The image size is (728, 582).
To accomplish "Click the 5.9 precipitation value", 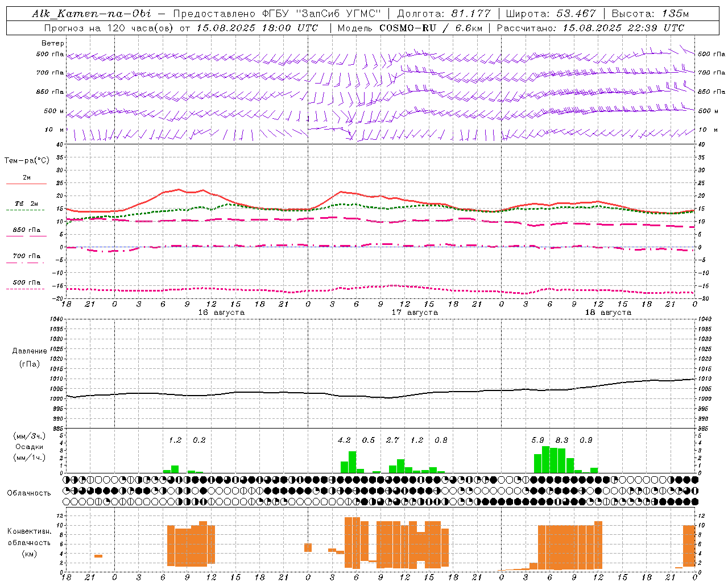I will [x=537, y=440].
